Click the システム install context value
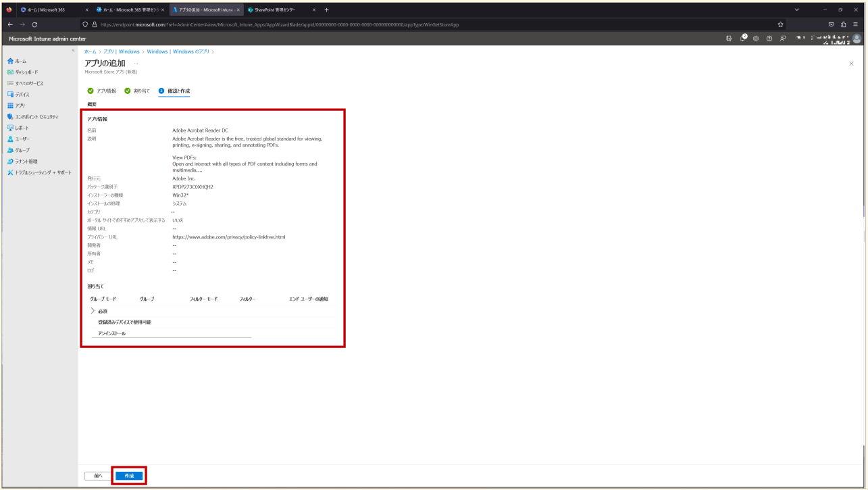This screenshot has width=868, height=490. [180, 203]
